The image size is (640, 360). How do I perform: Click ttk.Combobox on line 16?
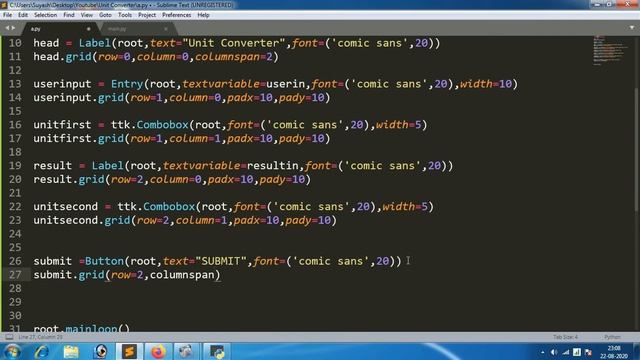(x=149, y=125)
